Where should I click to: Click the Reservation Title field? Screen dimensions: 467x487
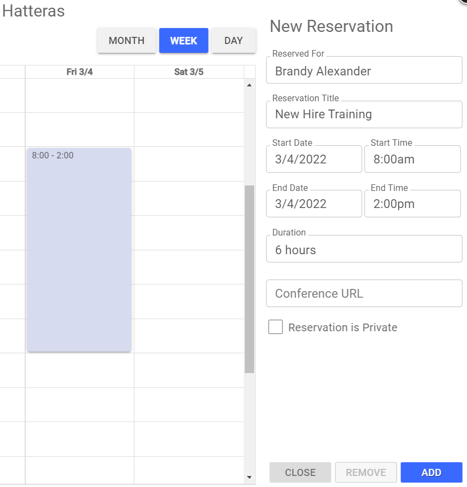pos(364,114)
